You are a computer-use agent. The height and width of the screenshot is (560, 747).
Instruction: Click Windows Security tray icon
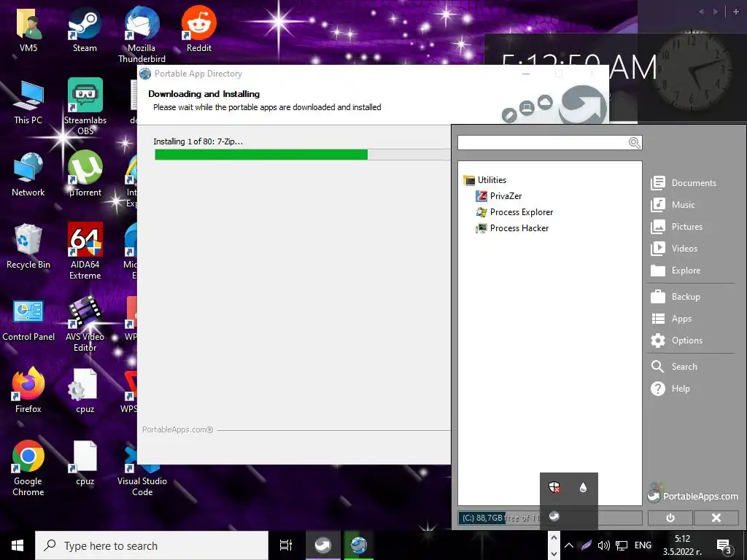coord(554,487)
